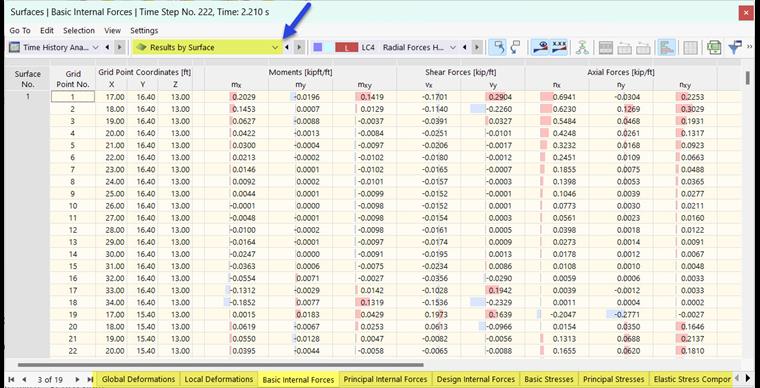The width and height of the screenshot is (760, 388).
Task: Go to next analysis type arrow
Action: pos(120,47)
